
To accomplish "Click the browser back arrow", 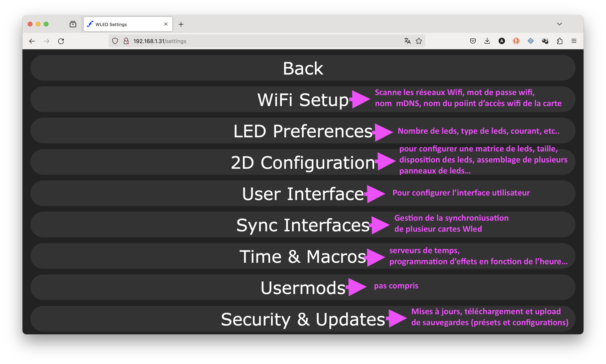I will pyautogui.click(x=32, y=41).
